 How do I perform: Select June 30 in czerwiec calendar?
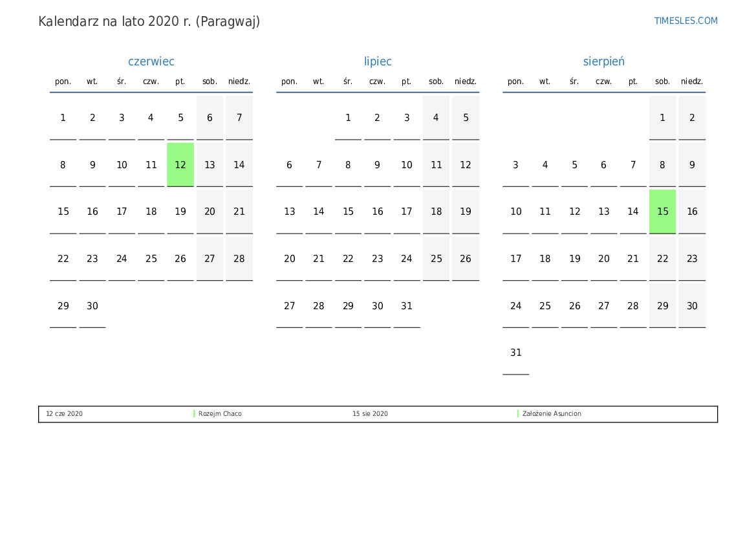click(x=92, y=306)
